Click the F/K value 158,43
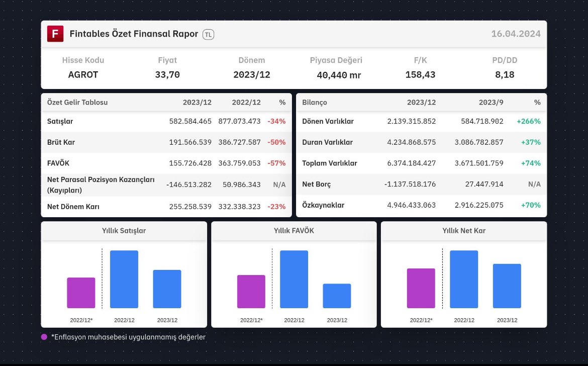588x366 pixels. [420, 74]
